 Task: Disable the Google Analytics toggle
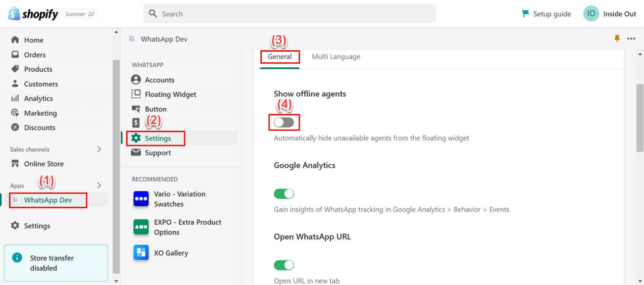pos(284,194)
